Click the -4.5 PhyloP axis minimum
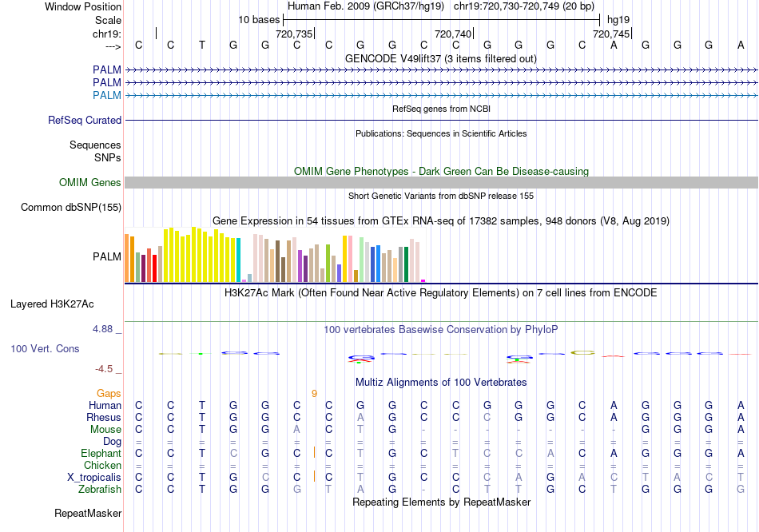The image size is (759, 532). coord(104,369)
